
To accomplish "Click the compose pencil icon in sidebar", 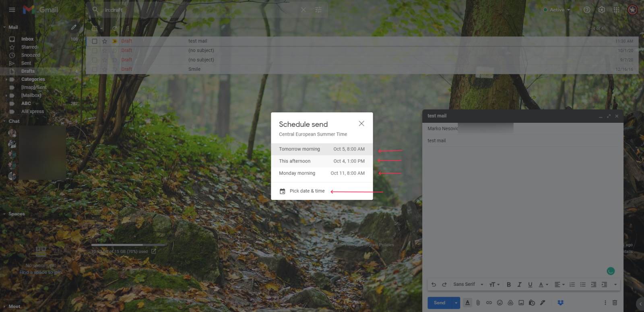I will pyautogui.click(x=74, y=27).
